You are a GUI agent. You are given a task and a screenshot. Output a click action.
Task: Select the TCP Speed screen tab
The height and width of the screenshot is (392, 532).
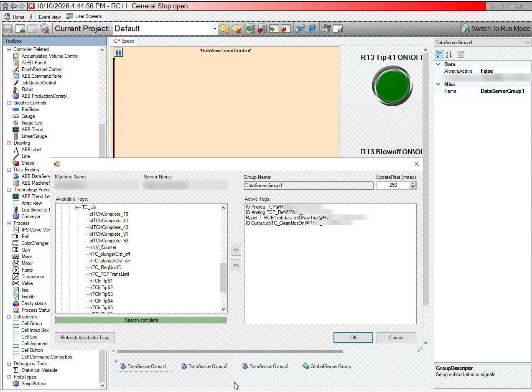(123, 41)
